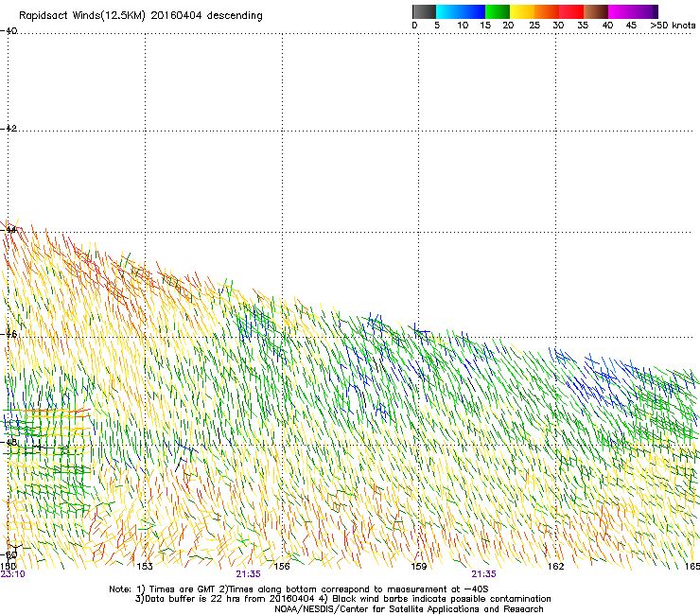This screenshot has width=700, height=615.
Task: Click the '21:35' time stamp right of 159
Action: click(484, 574)
